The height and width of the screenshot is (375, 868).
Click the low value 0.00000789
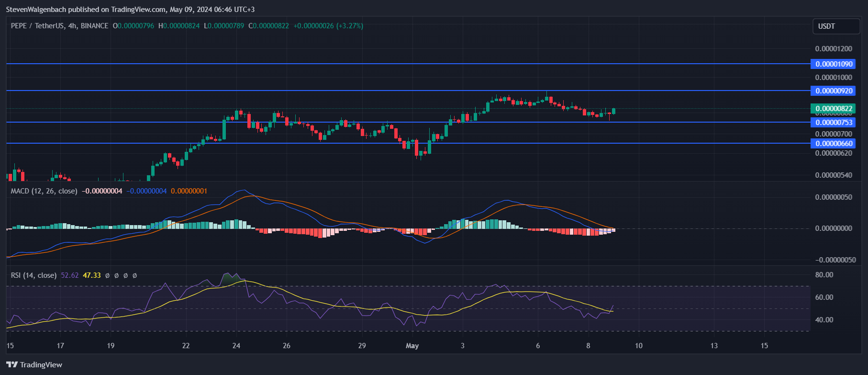pos(226,26)
